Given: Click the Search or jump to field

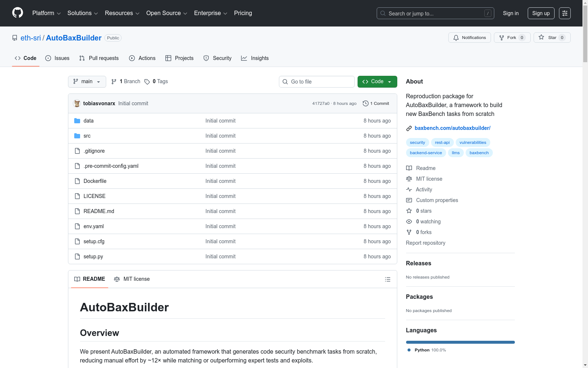Looking at the screenshot, I should tap(435, 13).
